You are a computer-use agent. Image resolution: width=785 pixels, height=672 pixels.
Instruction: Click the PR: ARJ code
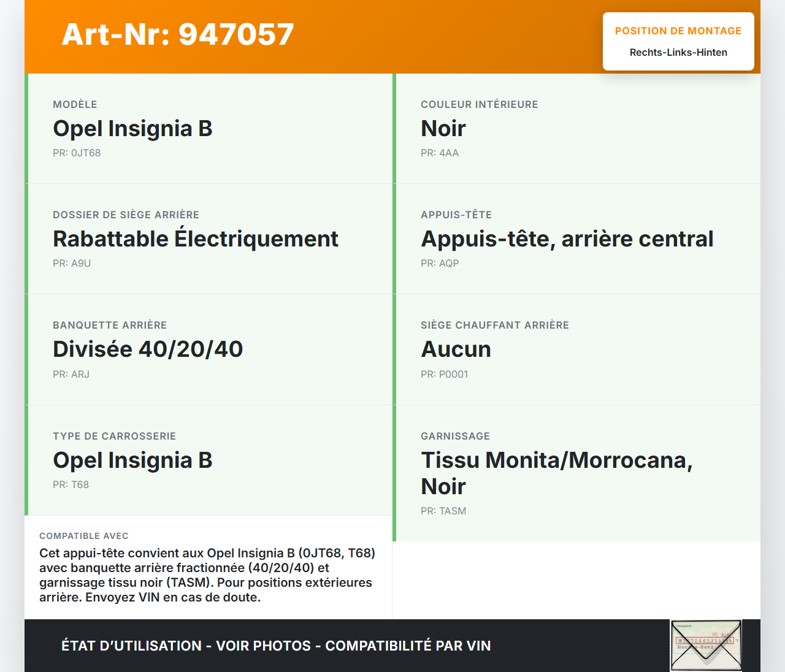pyautogui.click(x=71, y=374)
